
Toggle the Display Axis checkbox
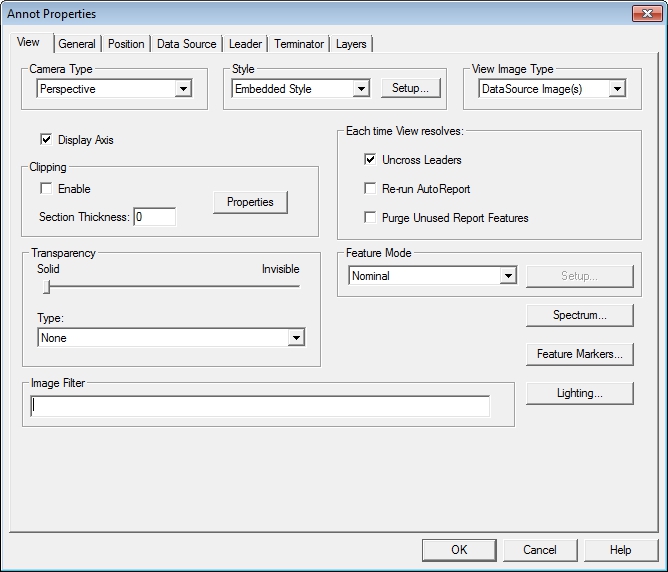(46, 140)
